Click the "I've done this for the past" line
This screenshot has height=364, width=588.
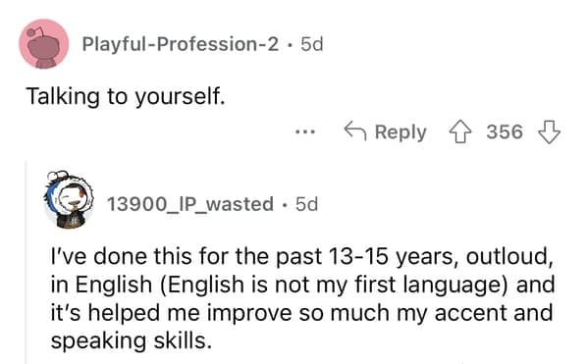pos(187,256)
